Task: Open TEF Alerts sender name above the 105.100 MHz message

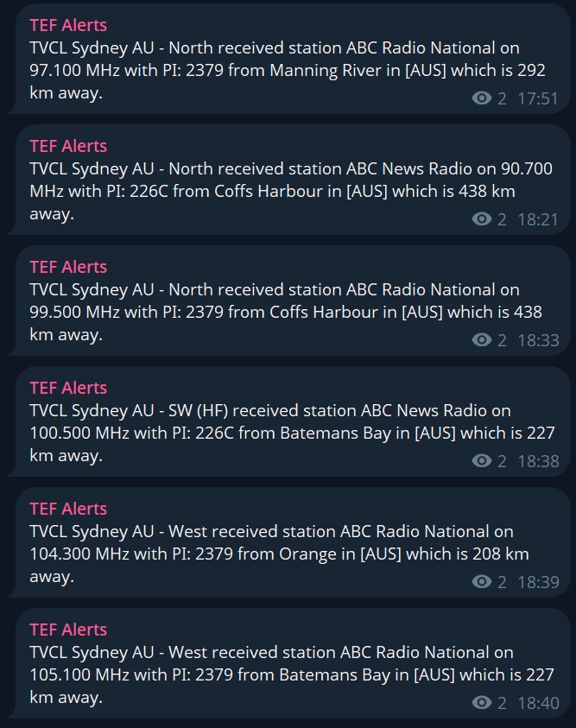Action: (x=68, y=630)
